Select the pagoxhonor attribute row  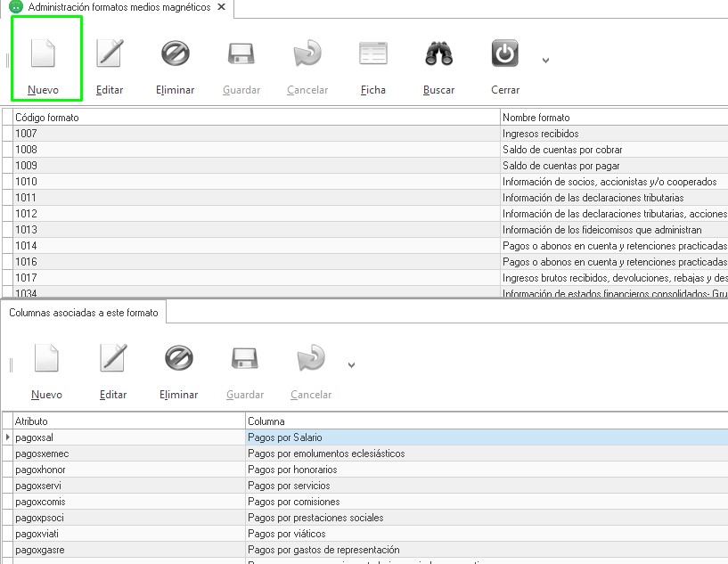(x=125, y=470)
